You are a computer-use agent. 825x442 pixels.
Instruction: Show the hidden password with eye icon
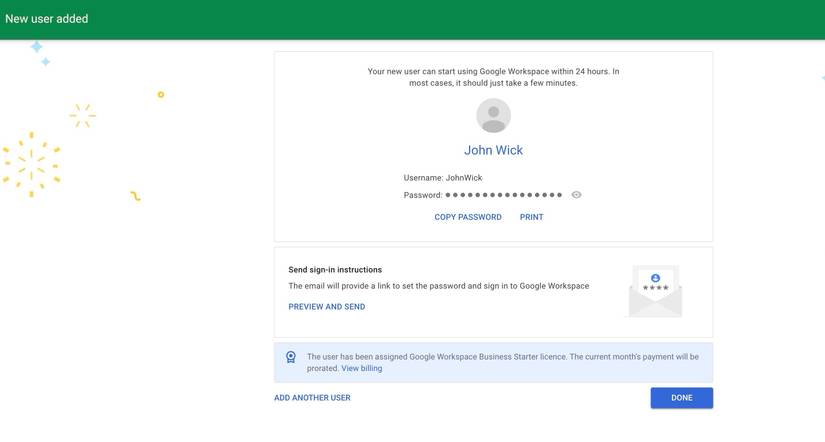576,195
